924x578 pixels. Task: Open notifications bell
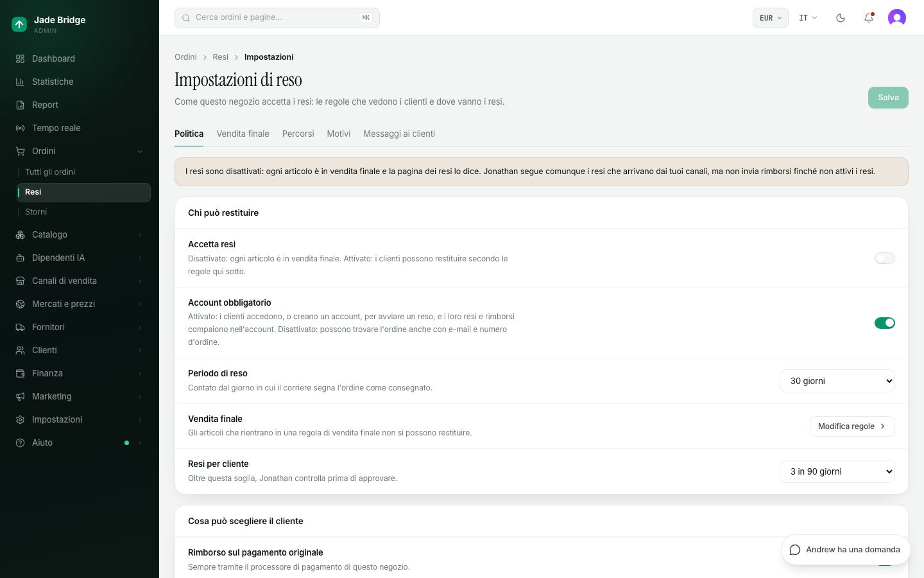[x=869, y=18]
